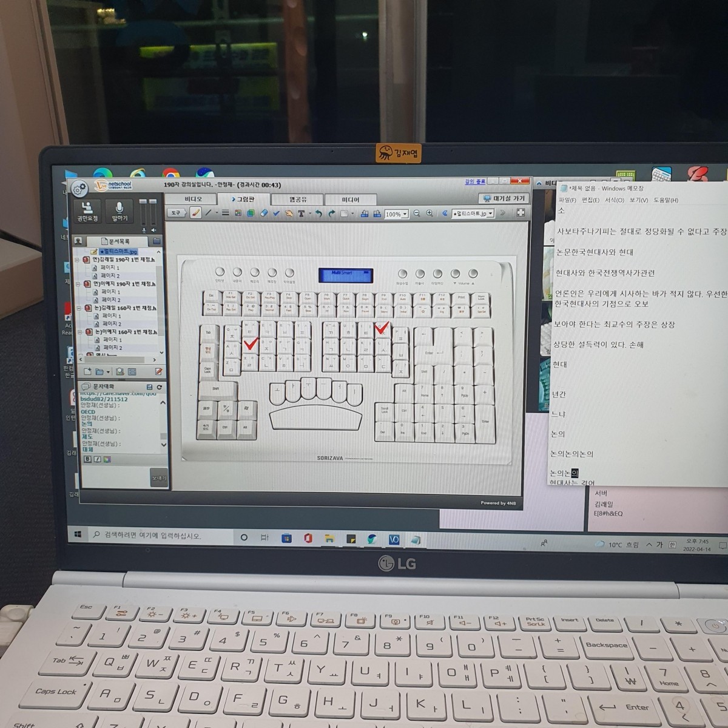This screenshot has height=728, width=728.
Task: Enter fullscreen whiteboard view
Action: (x=521, y=213)
